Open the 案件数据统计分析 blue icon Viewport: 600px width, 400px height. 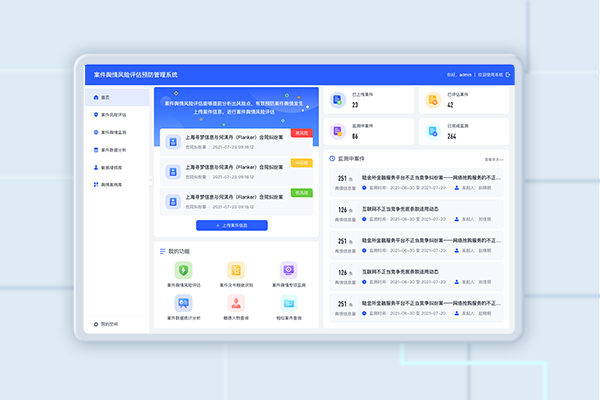click(x=184, y=303)
